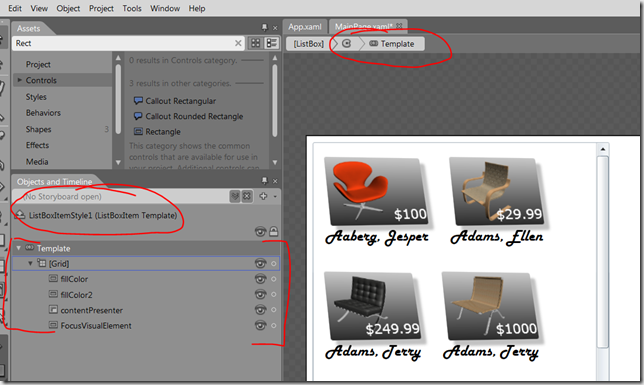The width and height of the screenshot is (644, 385).
Task: Select the fillColor element
Action: click(74, 279)
